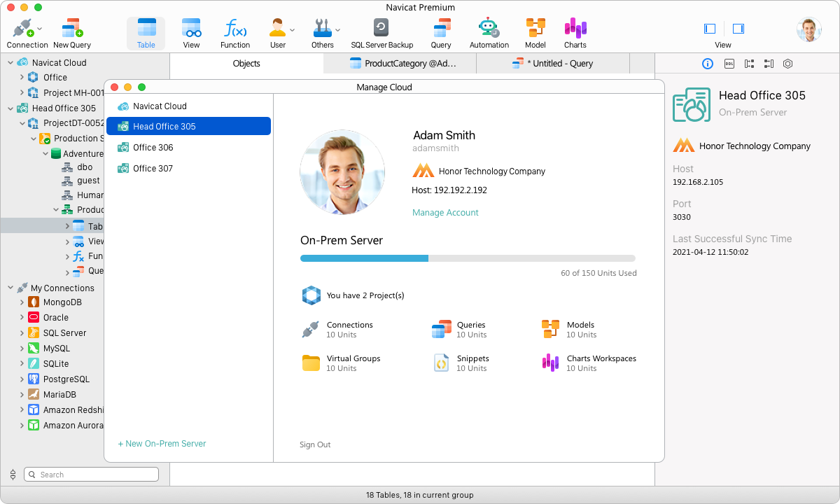The width and height of the screenshot is (840, 504).
Task: Click Sign Out in Manage Cloud
Action: point(315,444)
